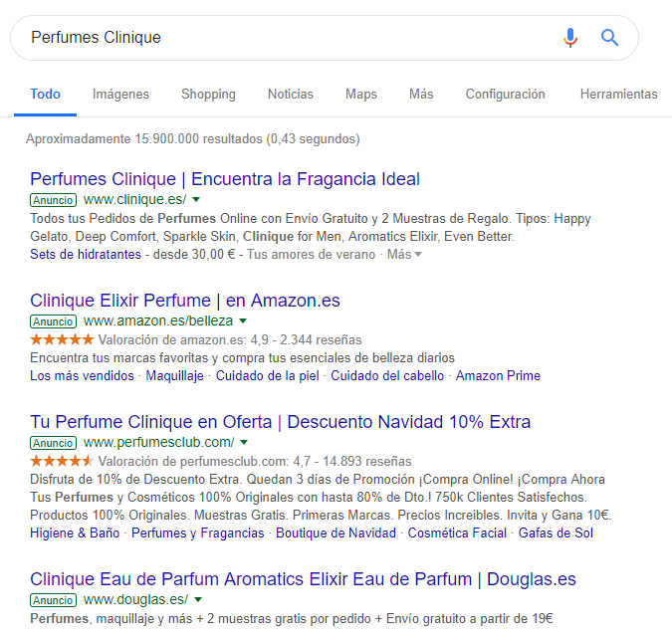Screen dimensions: 672x639
Task: Follow the 'Boutique de Navidad' link
Action: 336,532
